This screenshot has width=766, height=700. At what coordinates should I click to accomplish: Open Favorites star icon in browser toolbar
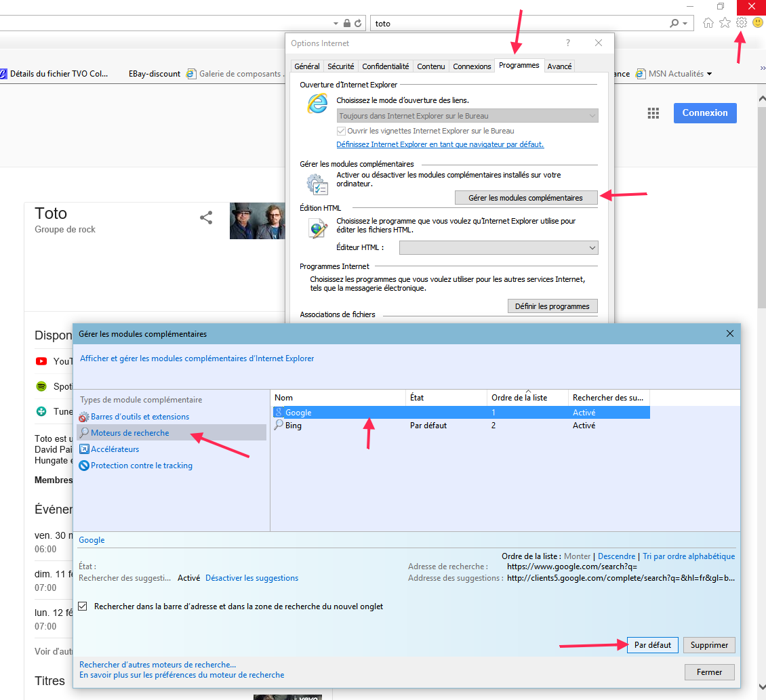click(x=725, y=22)
